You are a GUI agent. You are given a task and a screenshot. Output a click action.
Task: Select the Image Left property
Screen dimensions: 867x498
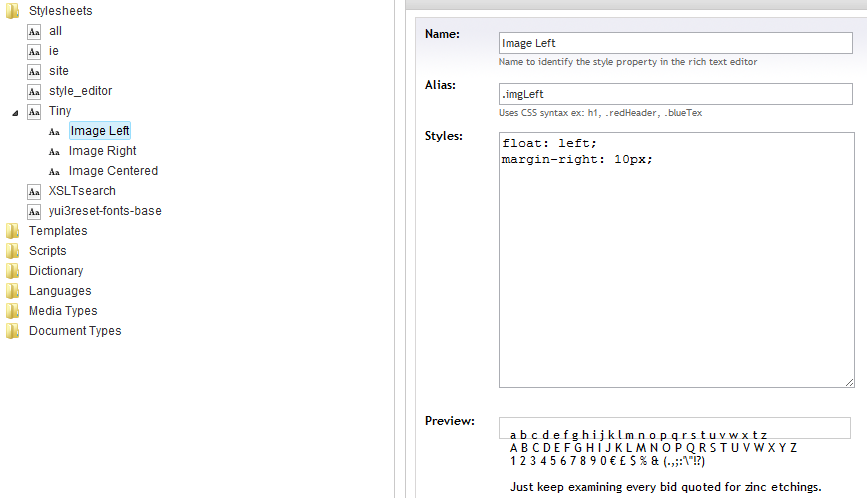[100, 131]
